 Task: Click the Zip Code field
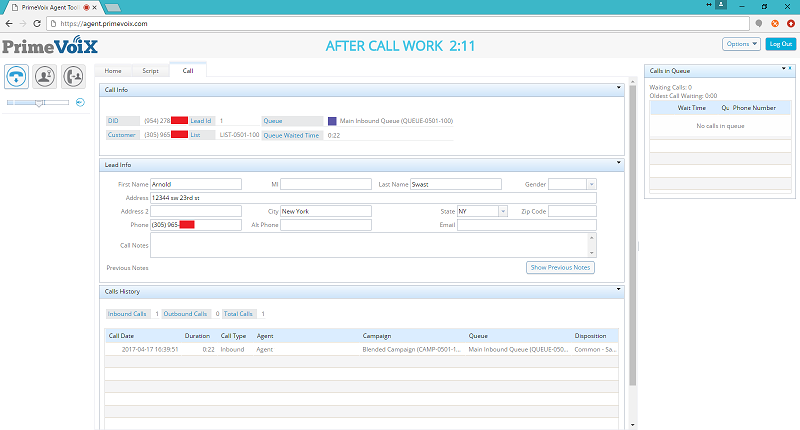click(x=572, y=211)
